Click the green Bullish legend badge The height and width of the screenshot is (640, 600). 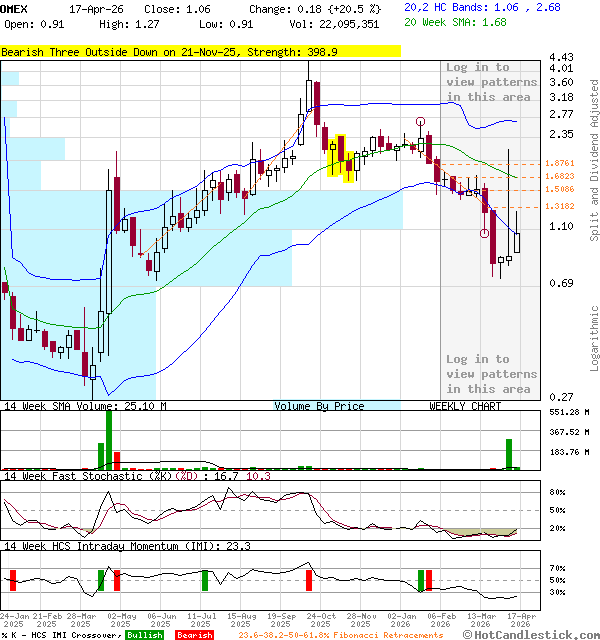145,635
